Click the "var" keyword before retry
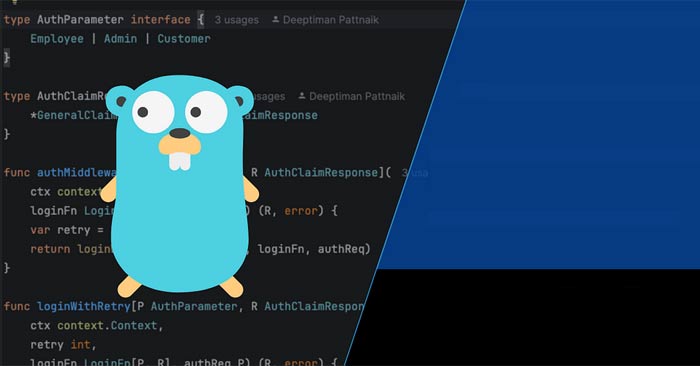Viewport: 700px width, 366px height. [40, 230]
